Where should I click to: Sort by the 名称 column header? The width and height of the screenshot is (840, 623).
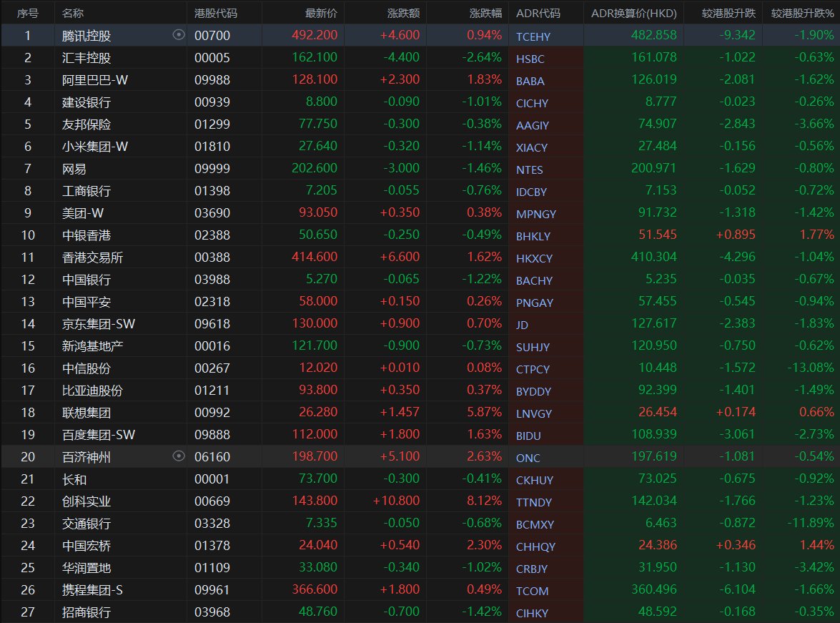point(73,13)
